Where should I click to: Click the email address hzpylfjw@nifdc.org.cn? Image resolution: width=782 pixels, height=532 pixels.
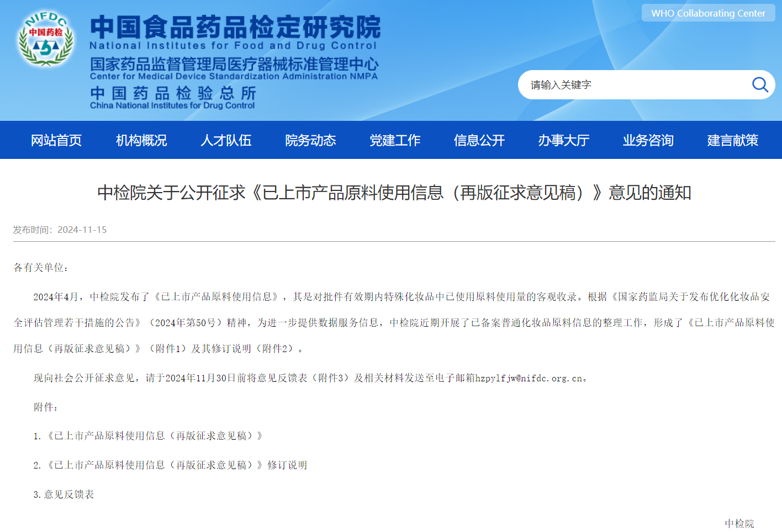pos(530,378)
